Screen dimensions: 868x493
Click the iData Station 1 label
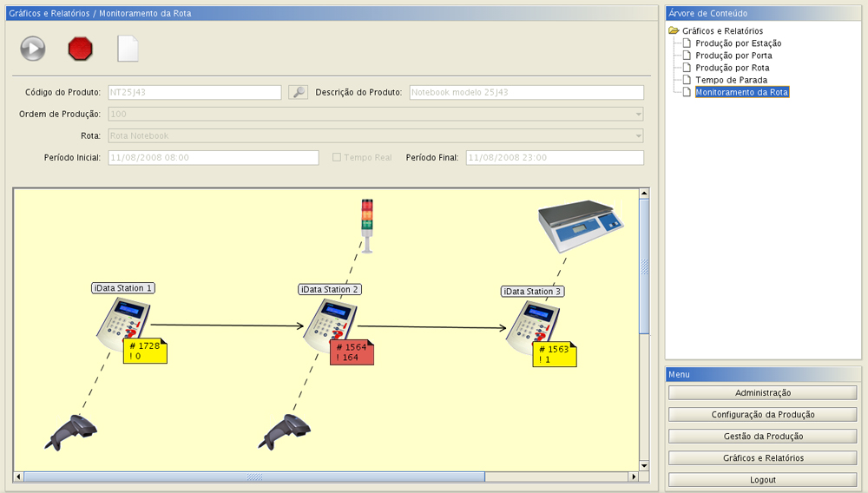[x=123, y=288]
